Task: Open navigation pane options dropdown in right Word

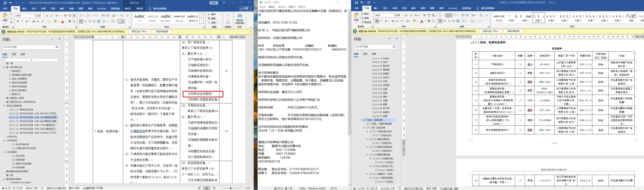Action: (389, 39)
